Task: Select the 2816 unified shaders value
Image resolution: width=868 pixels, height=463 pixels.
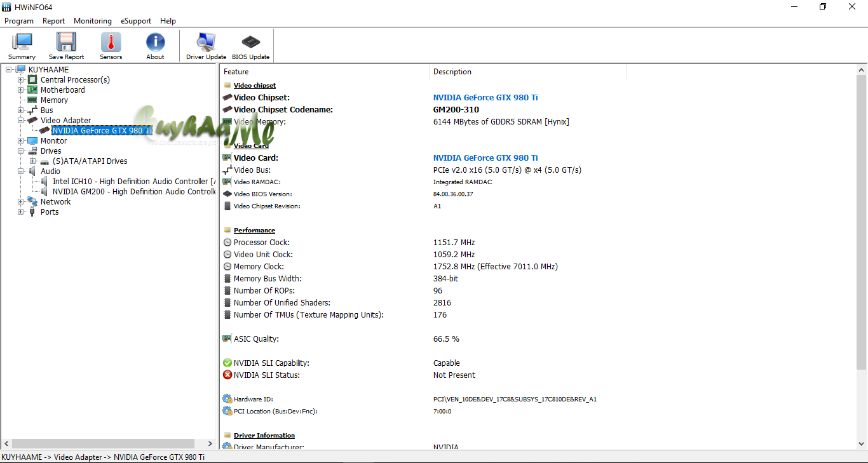Action: [442, 302]
